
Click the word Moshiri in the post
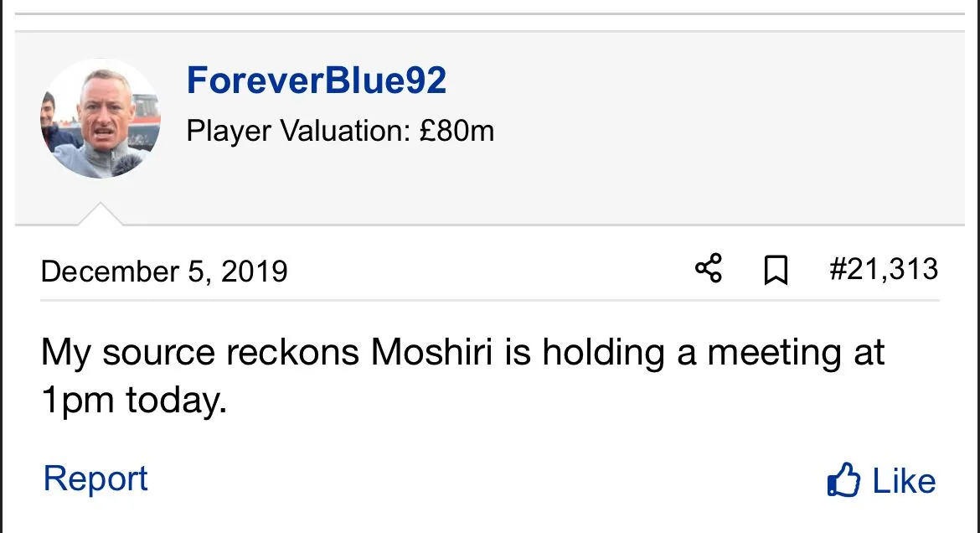(432, 353)
